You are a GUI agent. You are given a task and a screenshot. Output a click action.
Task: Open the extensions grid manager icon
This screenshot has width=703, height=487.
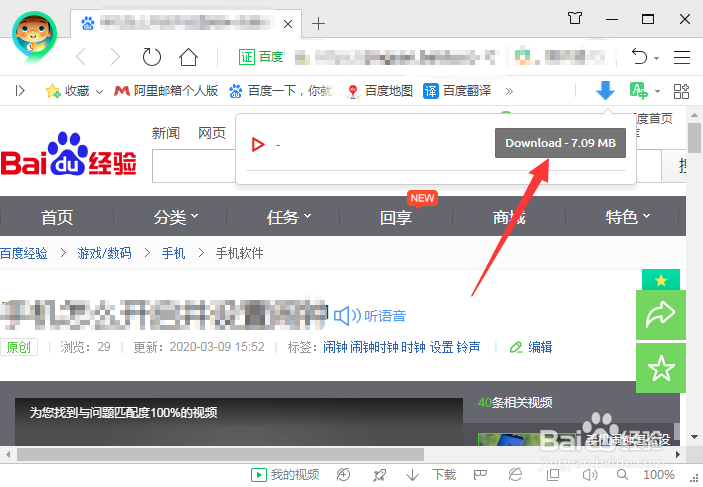[x=681, y=91]
